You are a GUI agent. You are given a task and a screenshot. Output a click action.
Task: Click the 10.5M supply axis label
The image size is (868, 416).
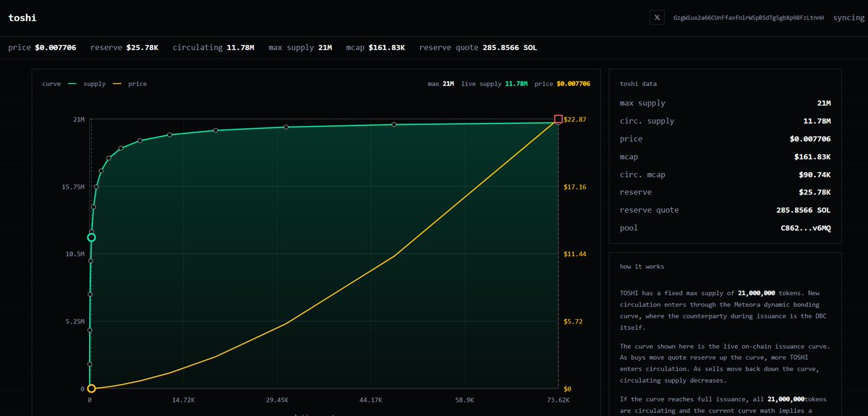pos(75,254)
